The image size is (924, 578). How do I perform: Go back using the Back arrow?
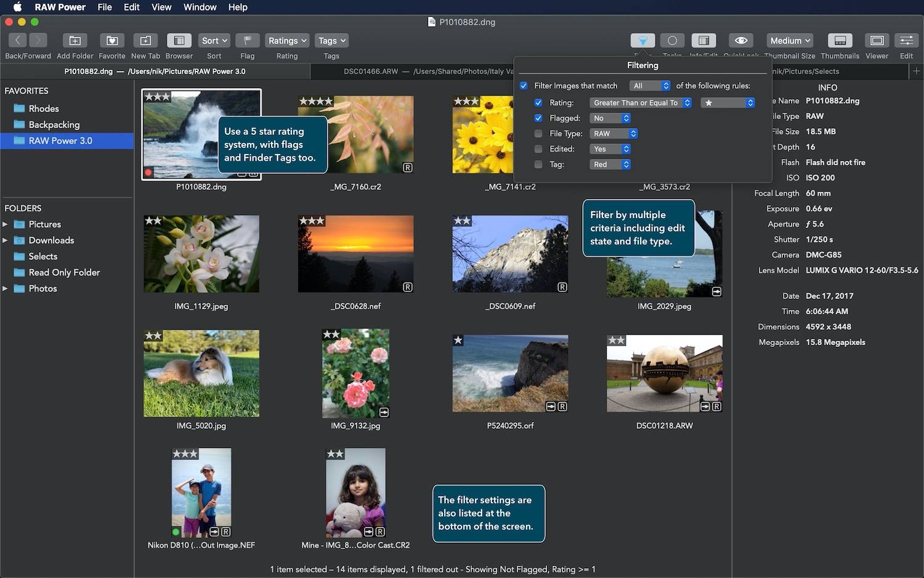pos(18,40)
